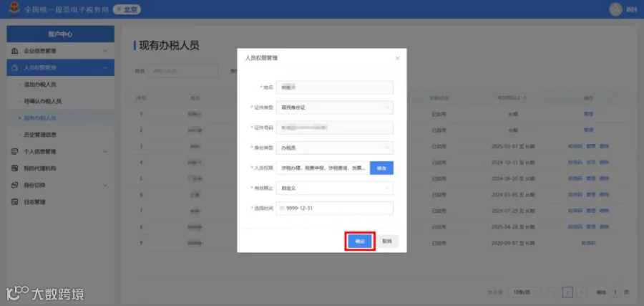Open the 证件类型 dropdown showing 居民身份证

[x=335, y=107]
